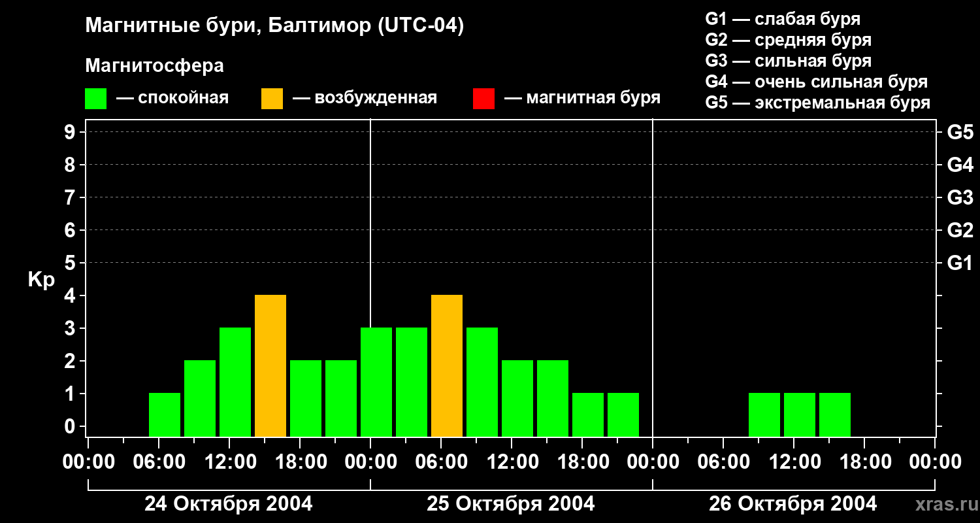Click the title "Магнитные бури, Балтимор (UTC-04)"
This screenshot has height=523, width=980.
click(x=274, y=26)
